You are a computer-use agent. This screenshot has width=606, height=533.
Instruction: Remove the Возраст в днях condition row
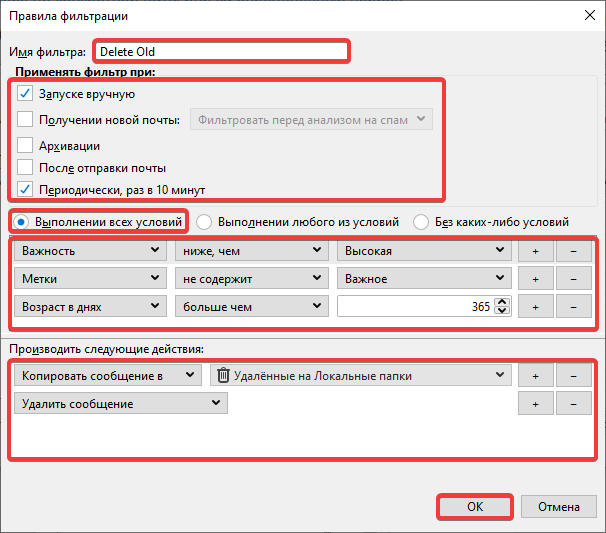pyautogui.click(x=572, y=307)
